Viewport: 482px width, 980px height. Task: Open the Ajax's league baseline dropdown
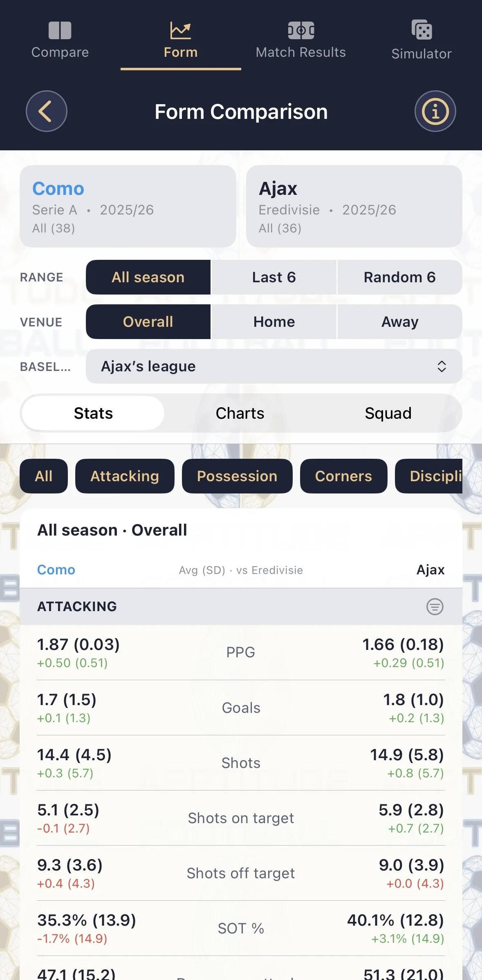click(274, 366)
